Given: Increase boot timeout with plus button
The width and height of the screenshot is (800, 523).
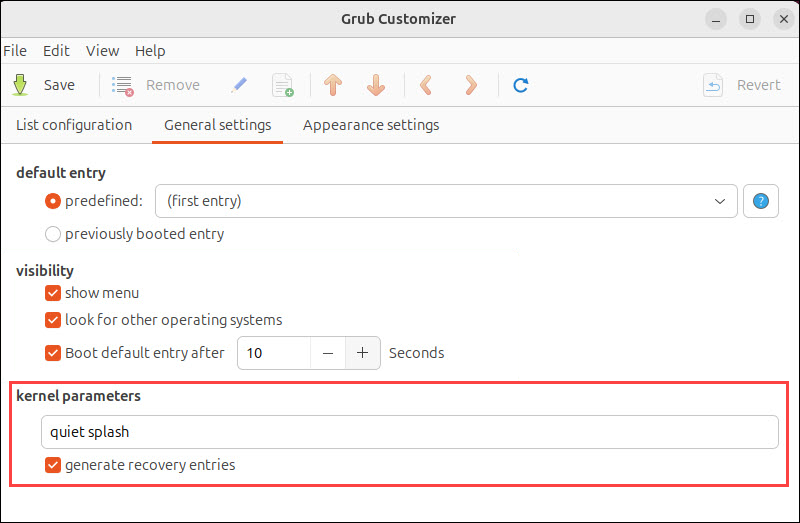Looking at the screenshot, I should [x=363, y=353].
